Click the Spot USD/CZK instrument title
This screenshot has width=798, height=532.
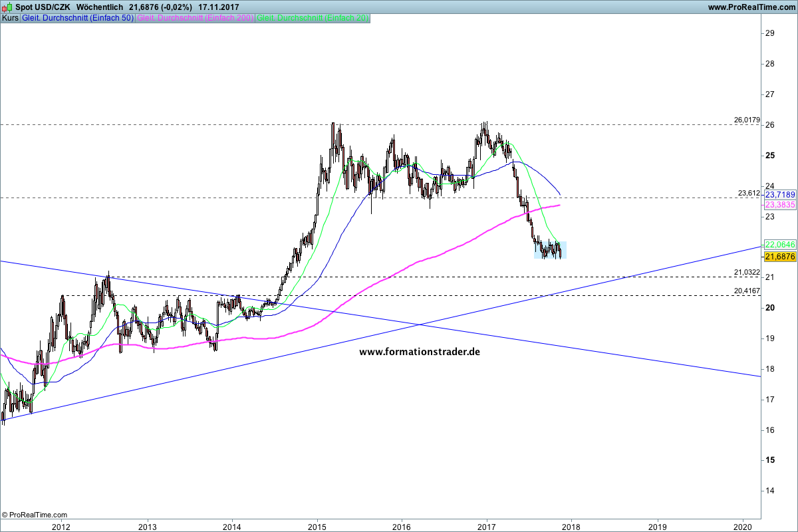pyautogui.click(x=42, y=7)
